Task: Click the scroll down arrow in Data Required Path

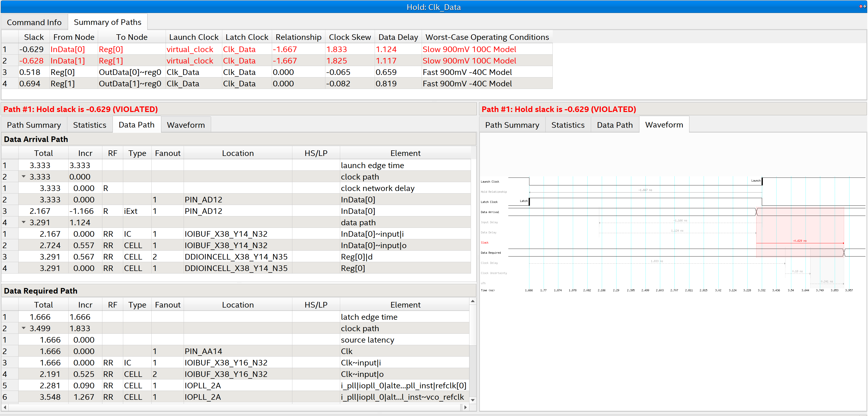Action: pos(473,400)
